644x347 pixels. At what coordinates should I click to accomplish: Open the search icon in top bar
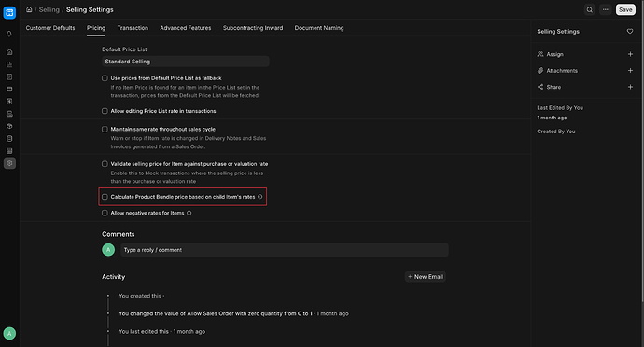(x=589, y=9)
